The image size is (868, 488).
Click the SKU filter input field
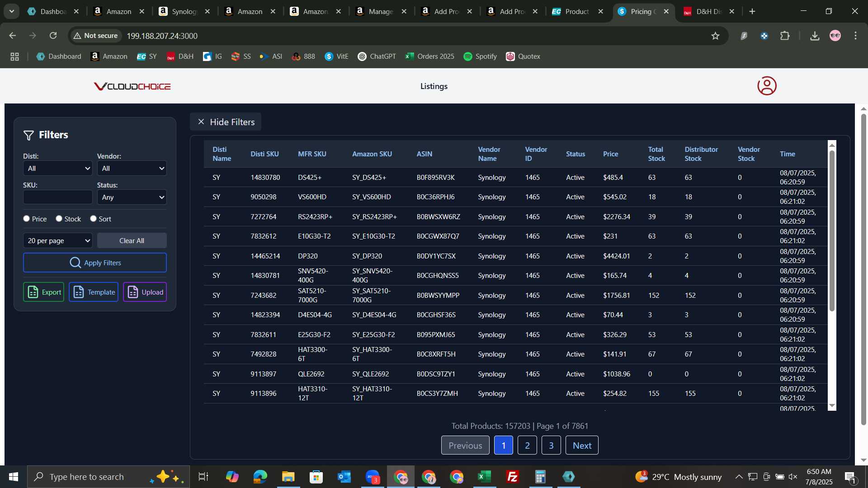tap(58, 197)
